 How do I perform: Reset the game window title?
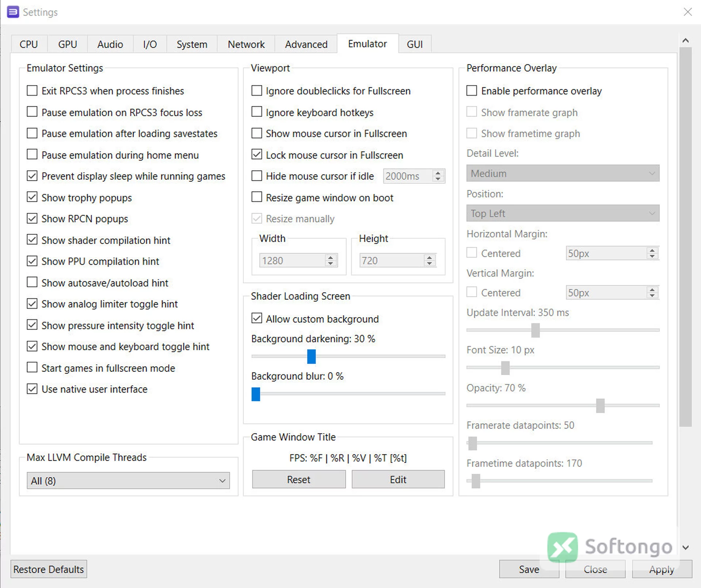(x=299, y=480)
